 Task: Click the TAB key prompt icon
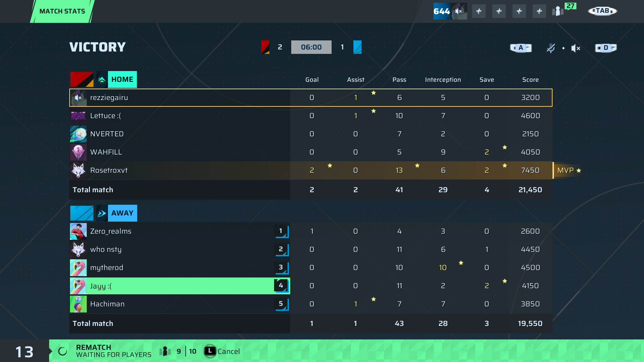coord(603,11)
